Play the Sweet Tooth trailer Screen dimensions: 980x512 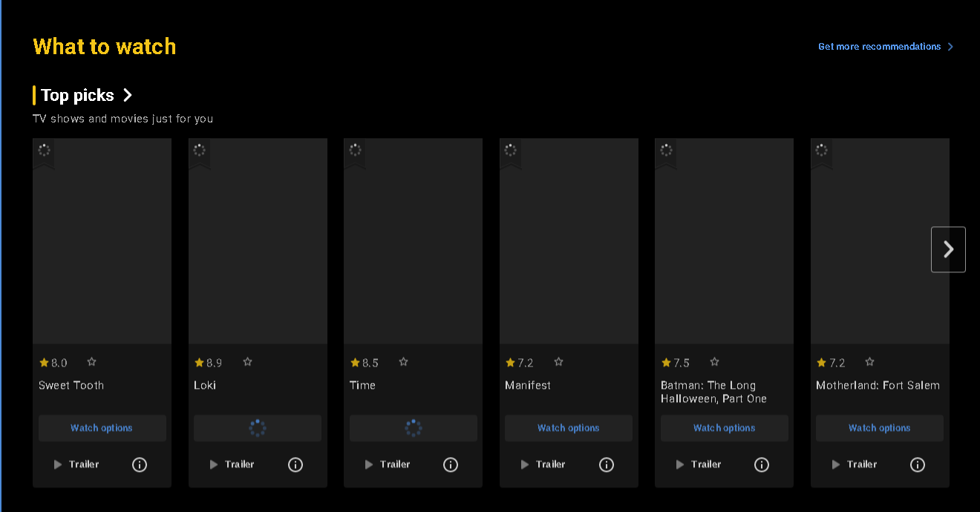tap(76, 465)
